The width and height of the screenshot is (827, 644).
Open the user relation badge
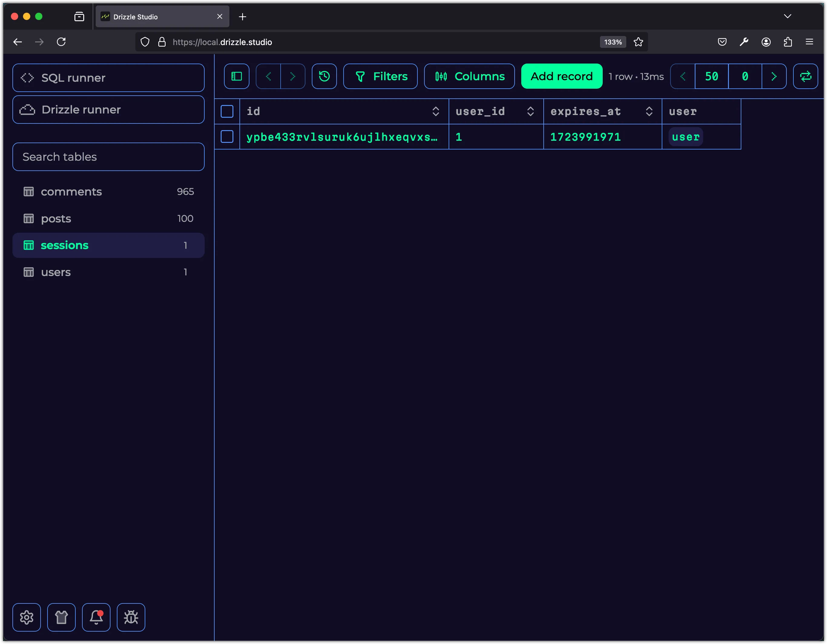[685, 137]
